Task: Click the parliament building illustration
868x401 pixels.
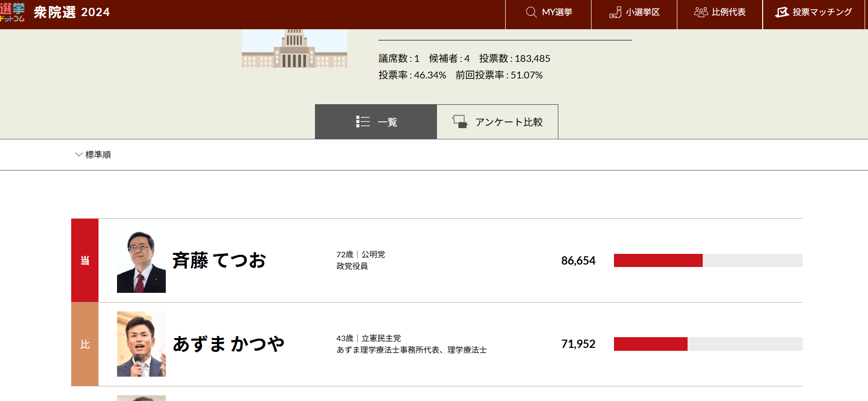Action: point(294,48)
